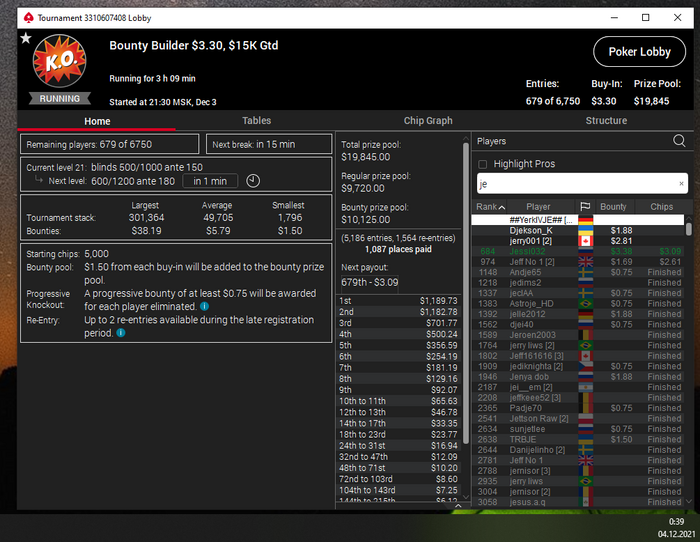Image resolution: width=700 pixels, height=542 pixels.
Task: Click the next payout 679th - $3.09 box
Action: 370,282
